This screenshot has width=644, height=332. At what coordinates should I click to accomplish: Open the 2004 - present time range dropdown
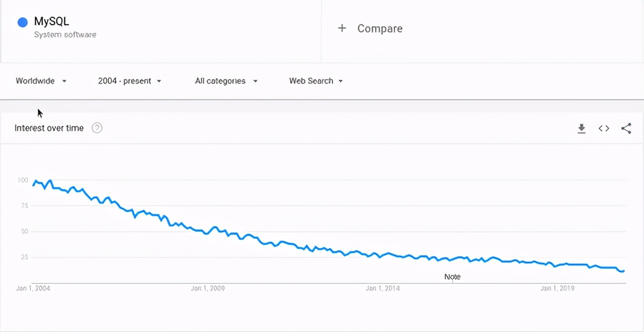point(129,81)
